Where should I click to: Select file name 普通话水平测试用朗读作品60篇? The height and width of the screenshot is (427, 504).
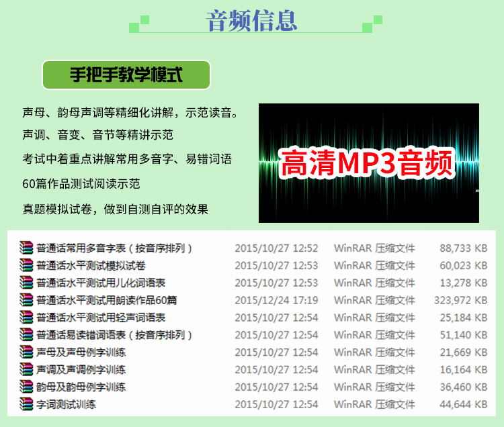pos(106,300)
